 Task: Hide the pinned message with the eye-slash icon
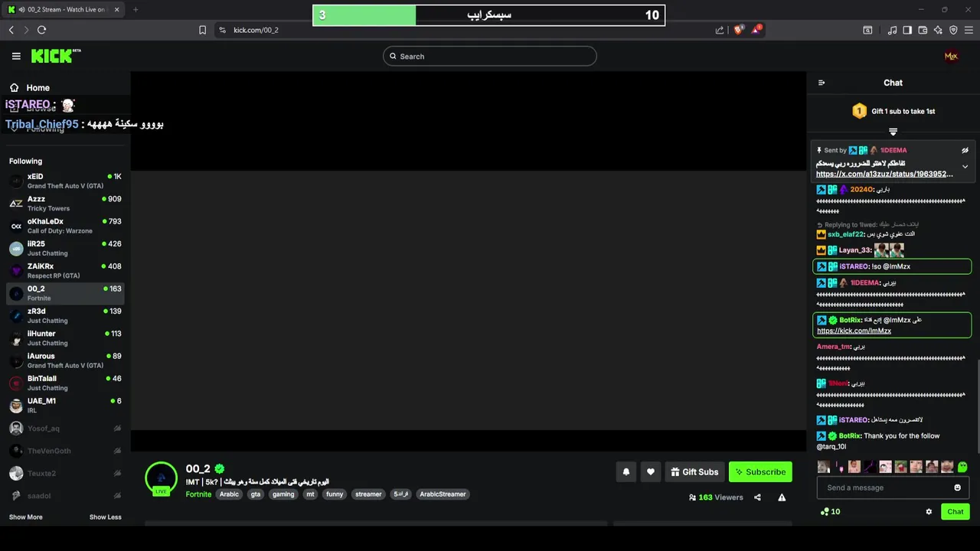coord(965,151)
